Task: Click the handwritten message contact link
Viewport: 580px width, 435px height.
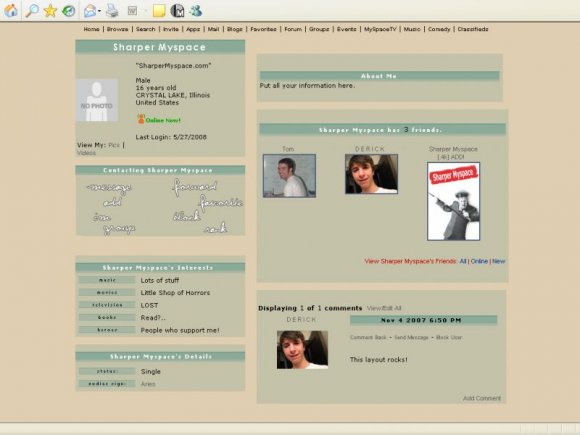Action: 109,188
